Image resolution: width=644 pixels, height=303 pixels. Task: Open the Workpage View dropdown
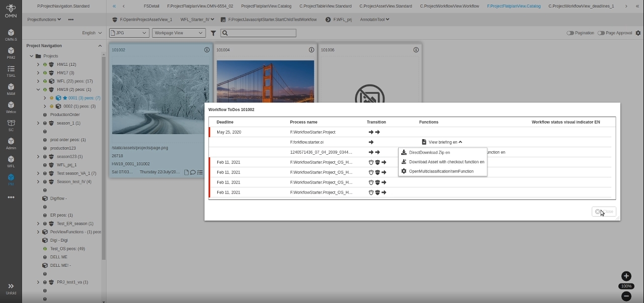[x=178, y=33]
